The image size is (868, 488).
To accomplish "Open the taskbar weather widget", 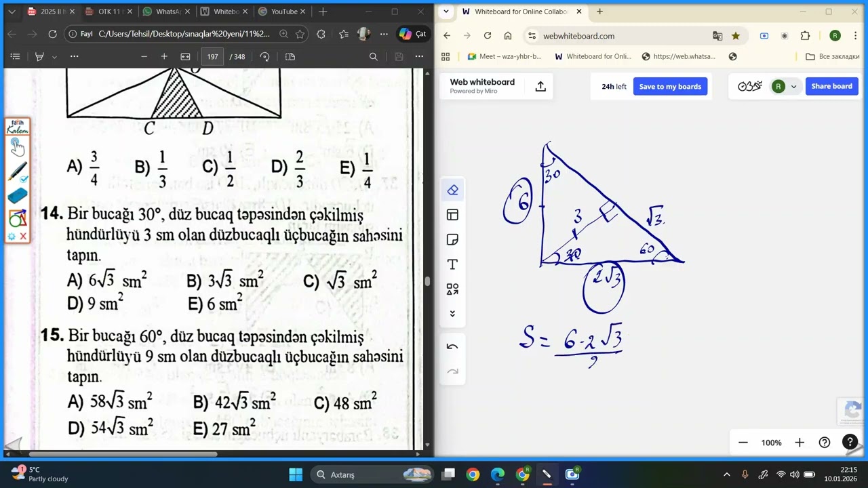I will tap(39, 474).
